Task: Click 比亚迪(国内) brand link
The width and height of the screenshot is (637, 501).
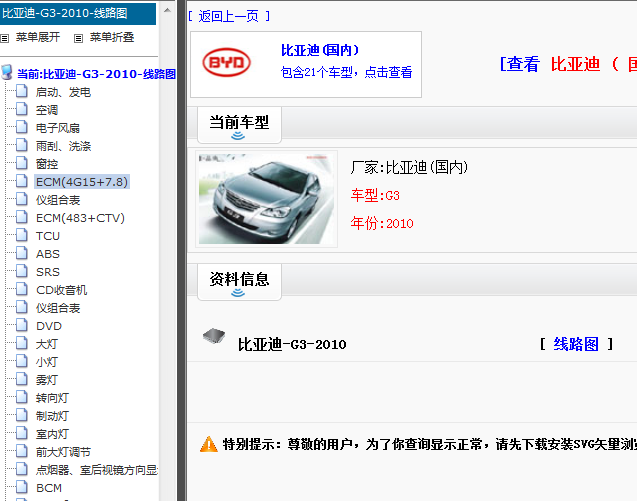Action: (x=320, y=50)
